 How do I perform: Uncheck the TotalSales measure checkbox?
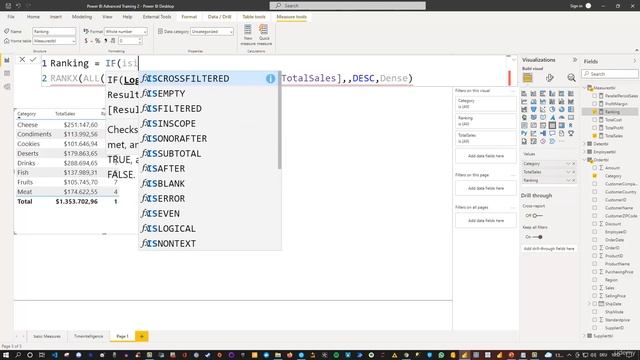[595, 136]
